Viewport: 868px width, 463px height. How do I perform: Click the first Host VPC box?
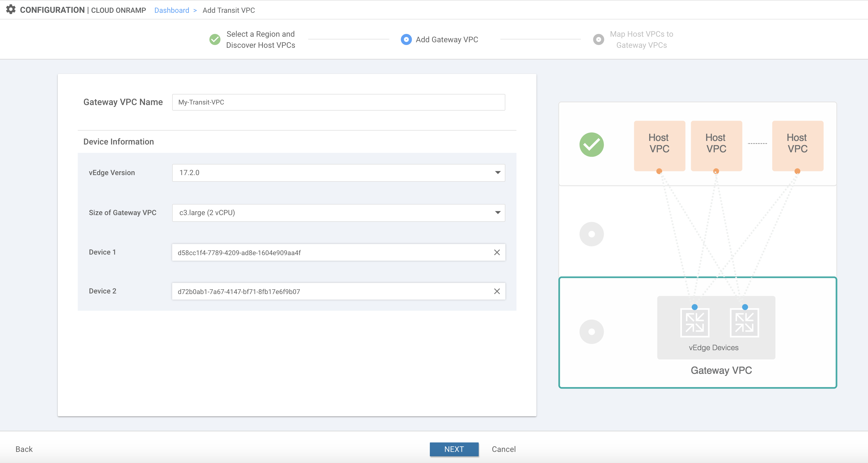pyautogui.click(x=659, y=146)
